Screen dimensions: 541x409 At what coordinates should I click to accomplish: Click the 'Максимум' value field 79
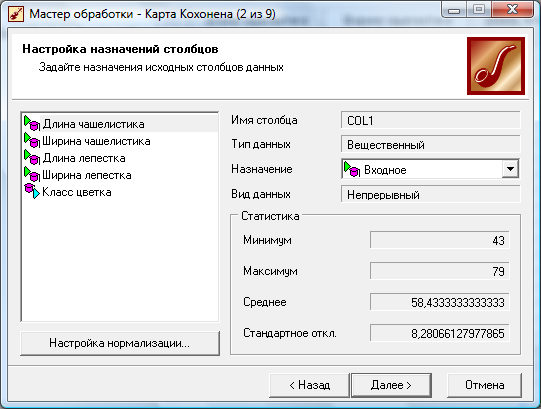(439, 271)
